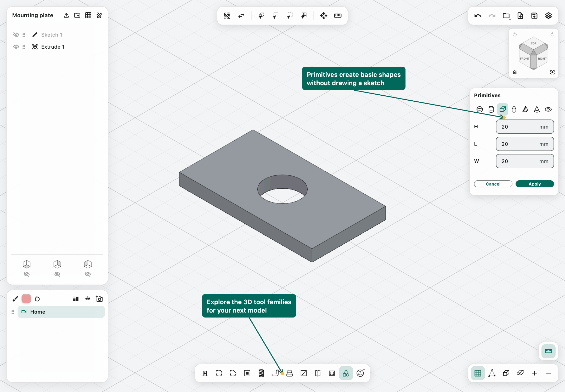
Task: Choose the Box primitive
Action: click(x=502, y=109)
